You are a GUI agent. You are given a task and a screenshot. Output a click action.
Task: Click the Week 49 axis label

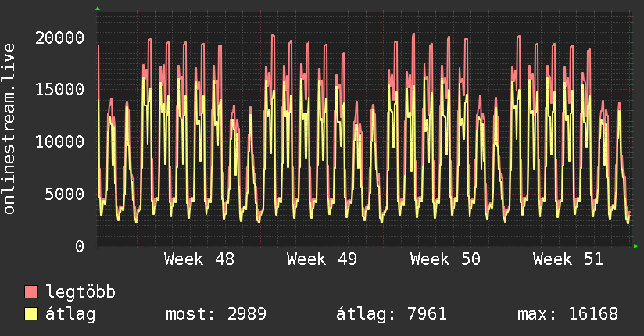click(x=322, y=259)
